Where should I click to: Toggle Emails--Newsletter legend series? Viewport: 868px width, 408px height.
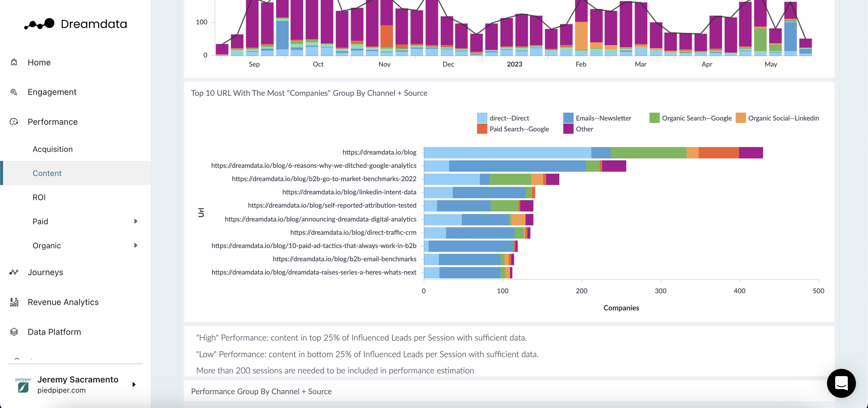[x=603, y=118]
